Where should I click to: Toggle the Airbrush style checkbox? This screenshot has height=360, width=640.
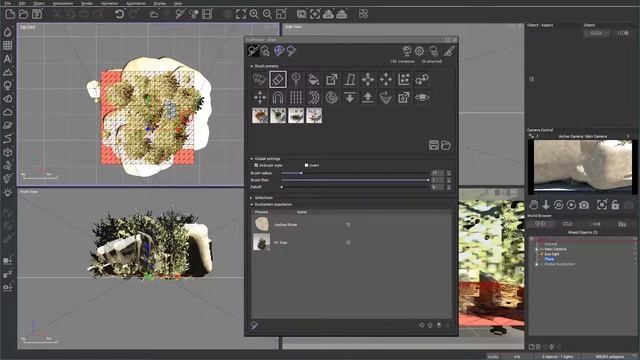click(256, 165)
